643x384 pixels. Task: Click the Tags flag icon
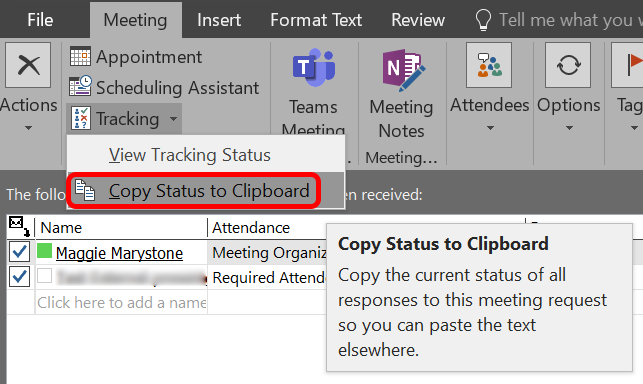pyautogui.click(x=627, y=65)
